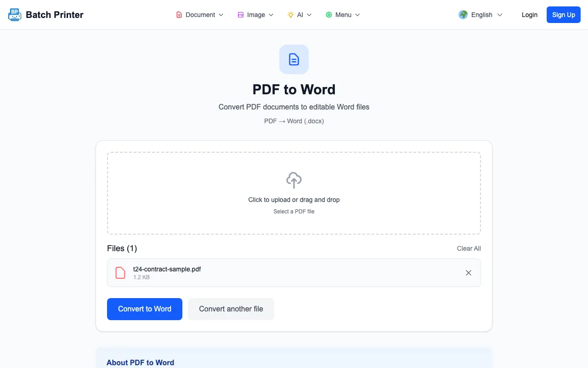
Task: Click the 'PDF → Word (.docx)' format text
Action: (294, 121)
